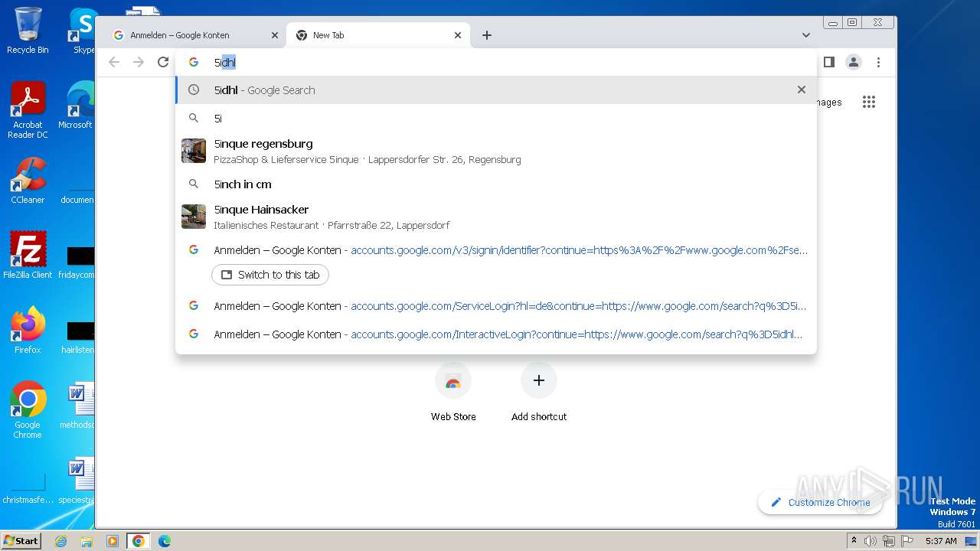This screenshot has height=551, width=980.
Task: Open tab search dropdown arrow
Action: tap(806, 35)
